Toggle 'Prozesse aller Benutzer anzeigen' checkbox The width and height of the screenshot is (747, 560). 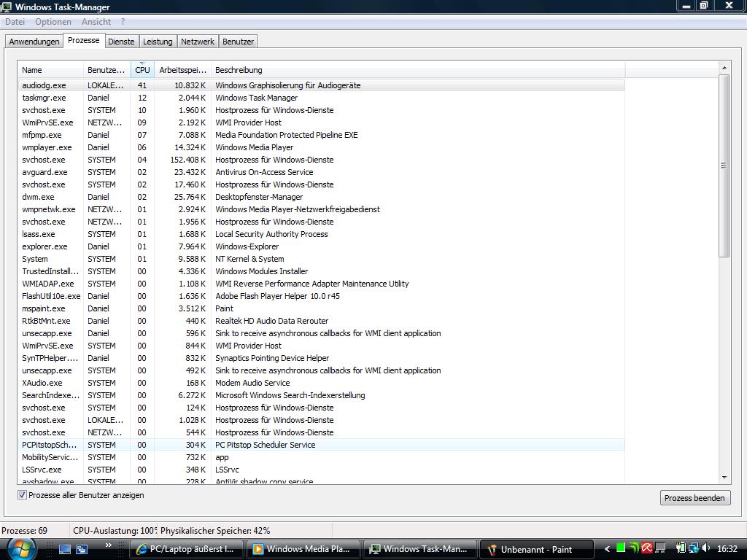(22, 495)
